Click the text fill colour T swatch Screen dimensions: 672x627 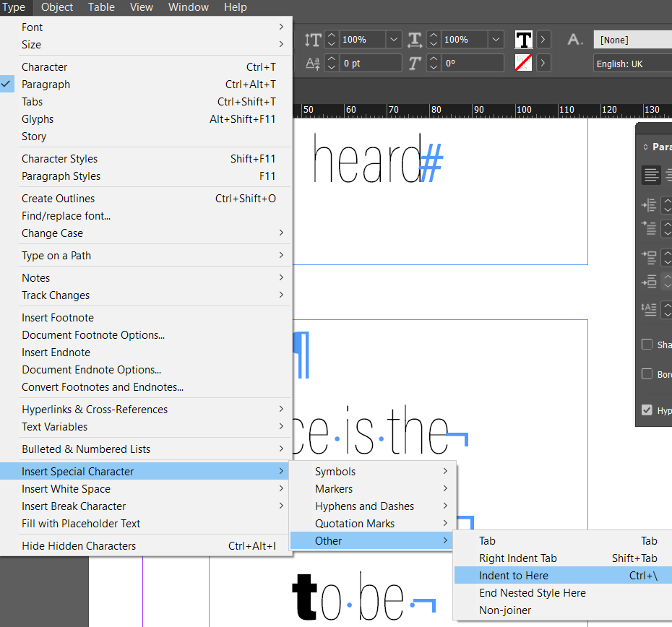[x=524, y=40]
